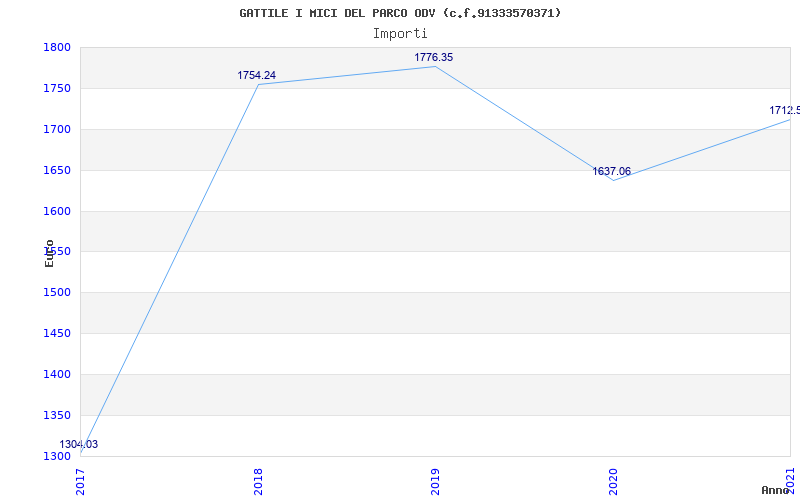Select the 2021 x-axis year label
Viewport: 800px width, 500px height.
[790, 480]
